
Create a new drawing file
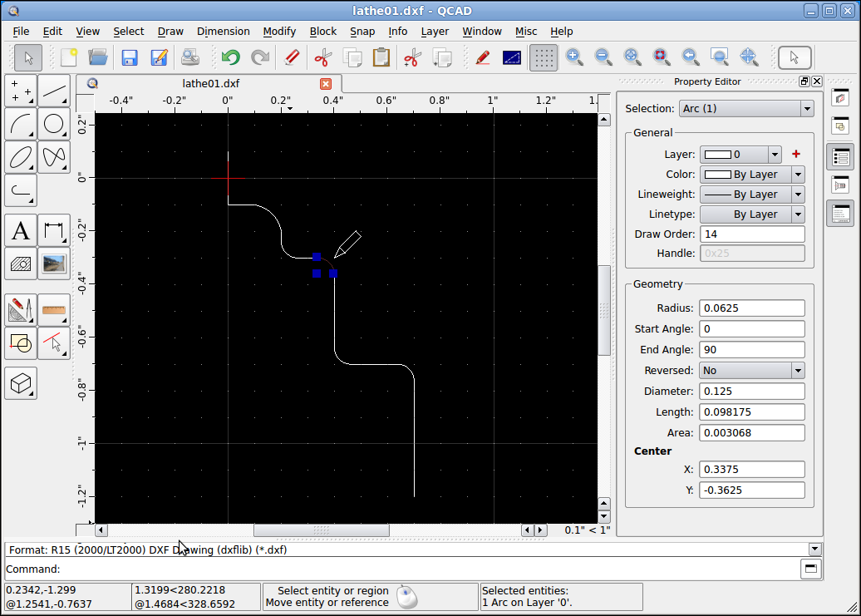coord(69,57)
